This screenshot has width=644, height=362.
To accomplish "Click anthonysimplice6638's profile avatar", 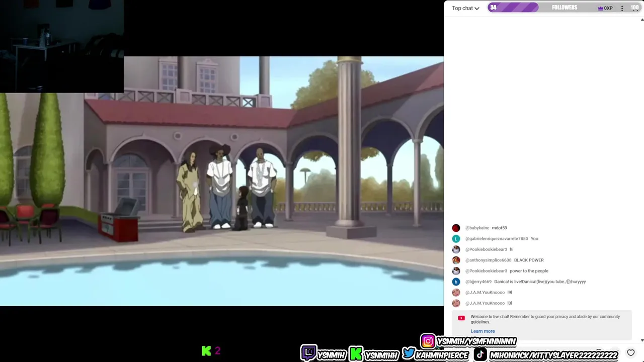I will pyautogui.click(x=456, y=260).
